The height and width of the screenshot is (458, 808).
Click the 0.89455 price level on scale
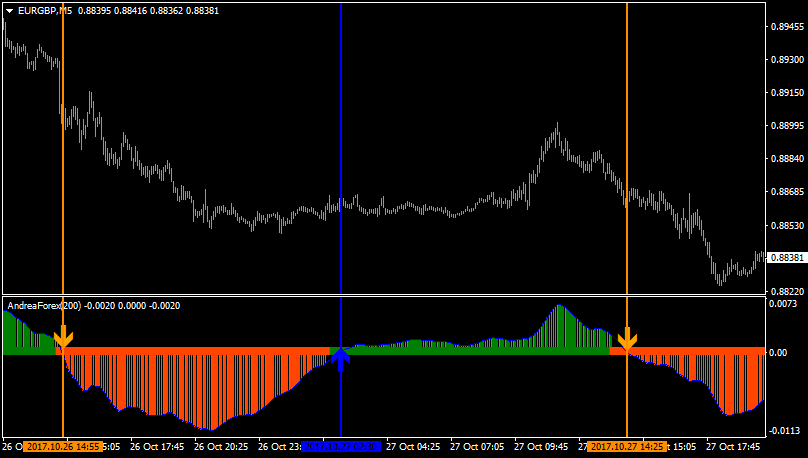[786, 27]
